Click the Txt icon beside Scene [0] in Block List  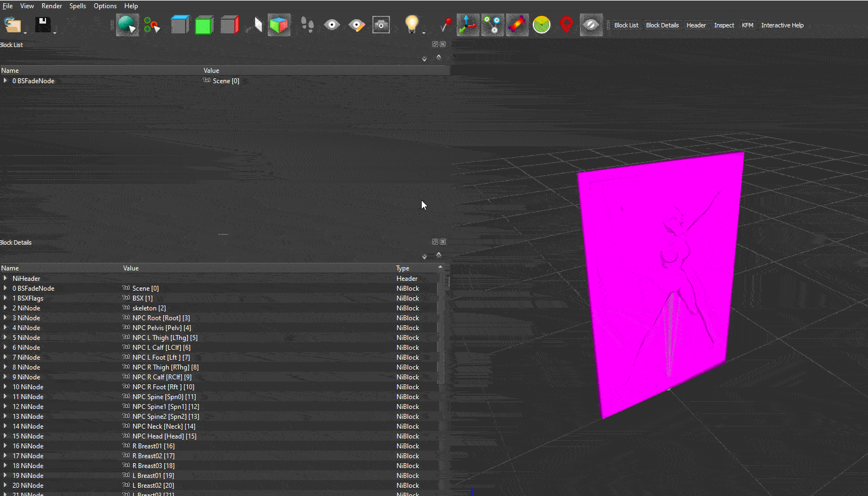pos(206,80)
